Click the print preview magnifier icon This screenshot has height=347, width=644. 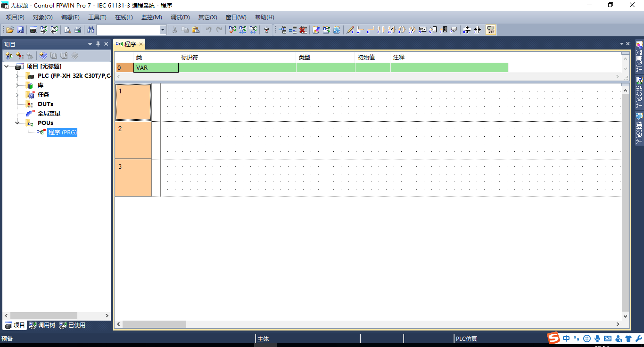(67, 30)
